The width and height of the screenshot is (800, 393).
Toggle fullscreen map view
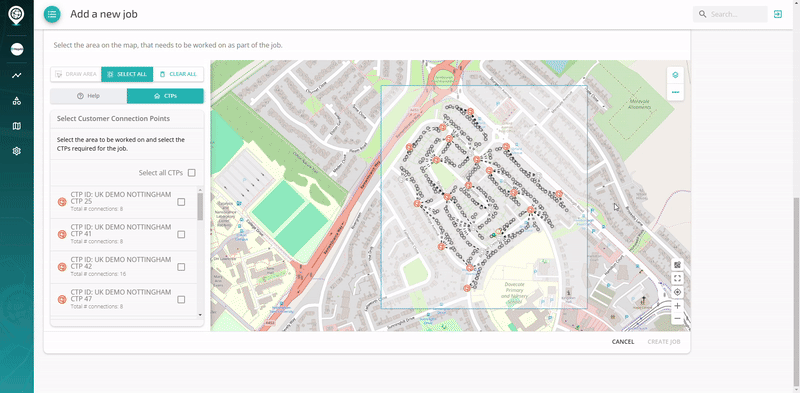tap(677, 279)
